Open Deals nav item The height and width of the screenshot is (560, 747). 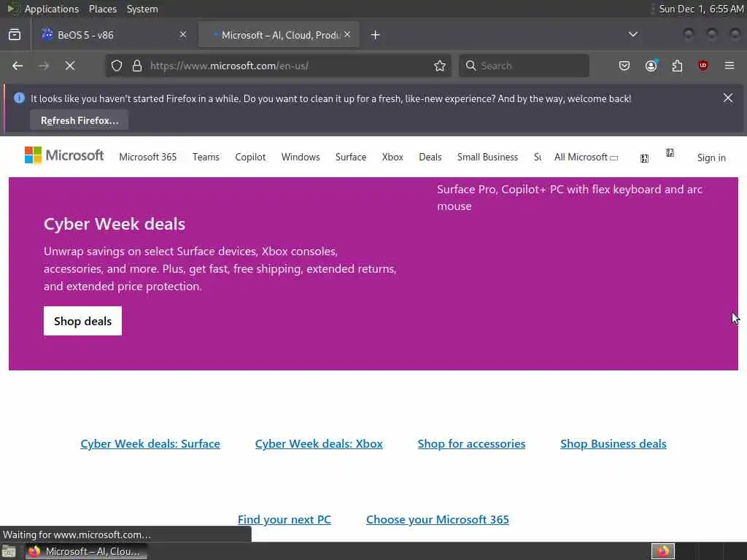click(430, 157)
